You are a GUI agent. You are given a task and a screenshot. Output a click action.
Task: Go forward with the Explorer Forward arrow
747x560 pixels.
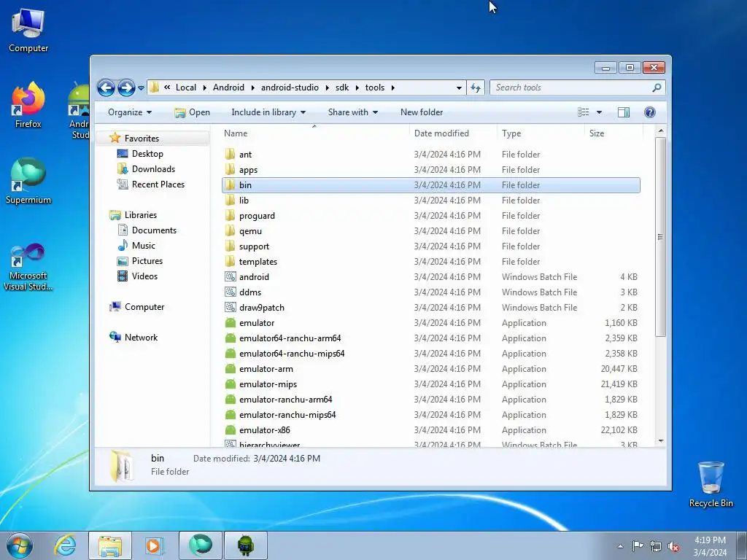[126, 87]
